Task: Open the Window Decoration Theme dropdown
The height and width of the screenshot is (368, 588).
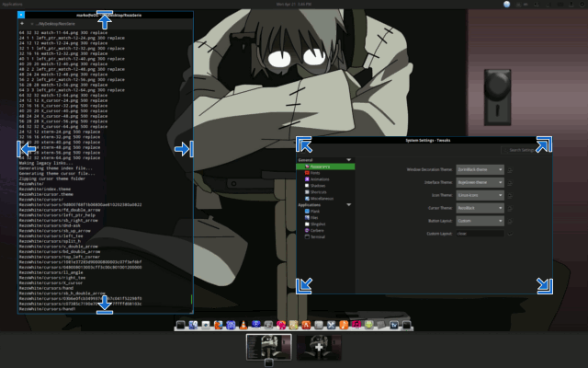Action: point(480,169)
